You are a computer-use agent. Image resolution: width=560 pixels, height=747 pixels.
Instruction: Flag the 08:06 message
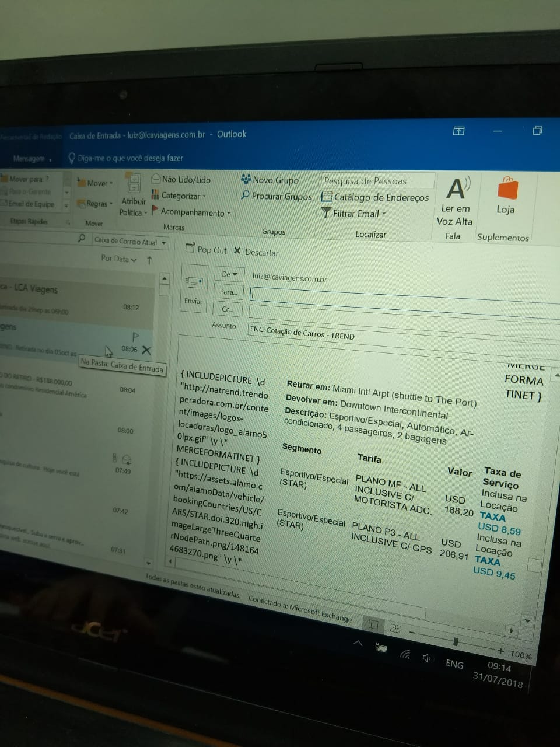136,337
